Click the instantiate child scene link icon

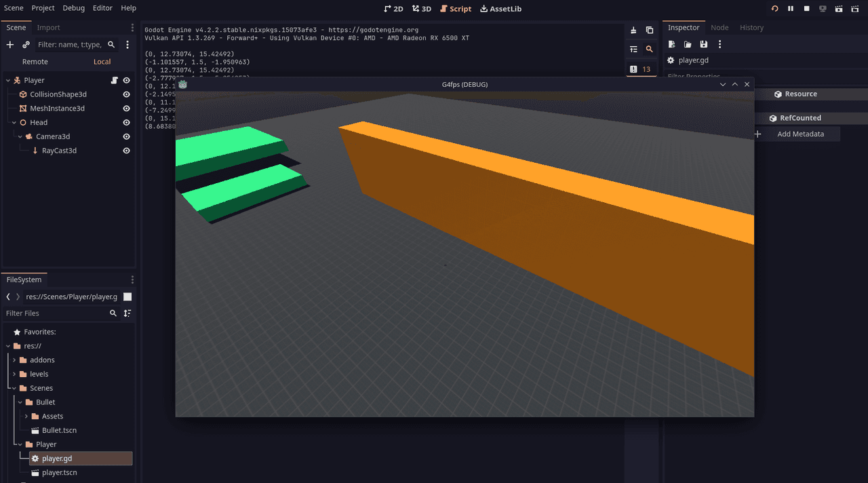click(26, 45)
